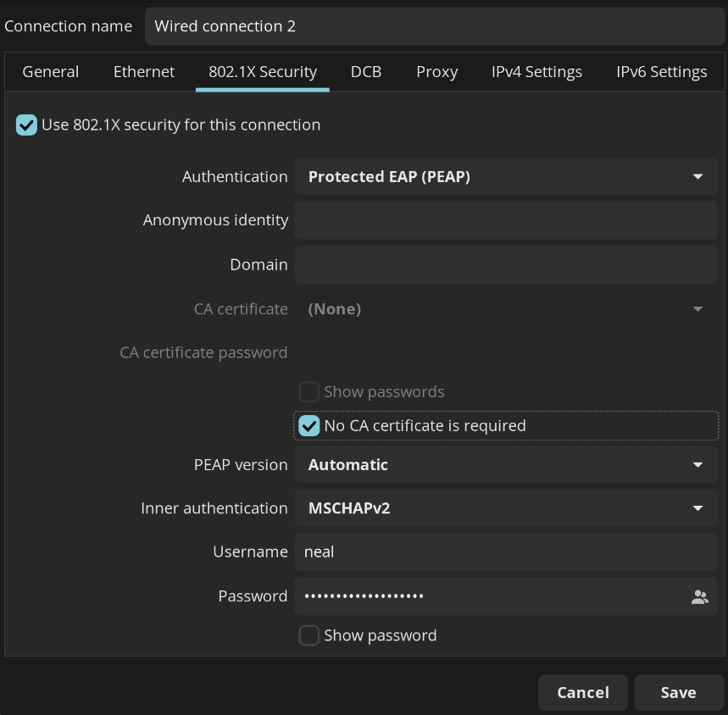The image size is (728, 715).
Task: Switch to IPv6 Settings tab
Action: (661, 72)
